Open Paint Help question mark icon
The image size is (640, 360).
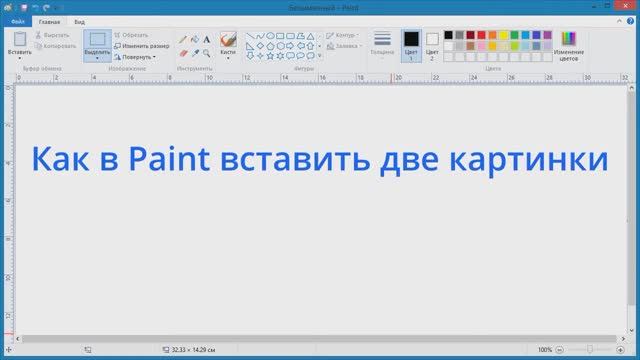point(631,21)
